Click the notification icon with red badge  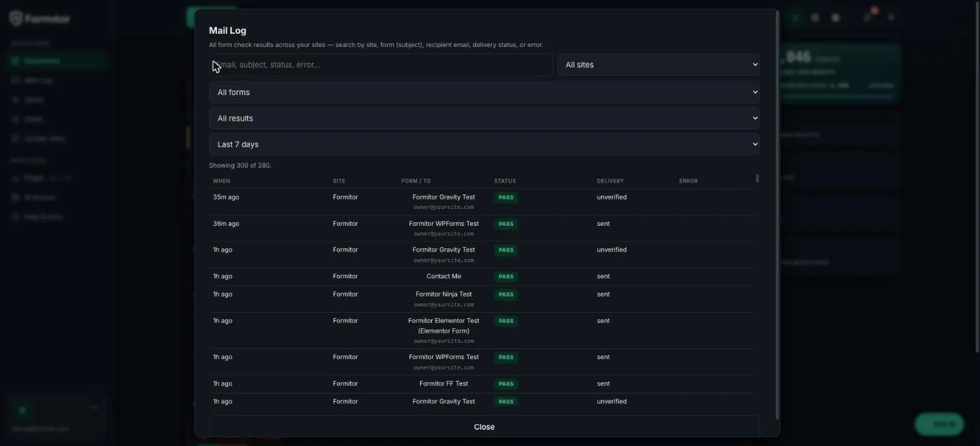coord(869,16)
